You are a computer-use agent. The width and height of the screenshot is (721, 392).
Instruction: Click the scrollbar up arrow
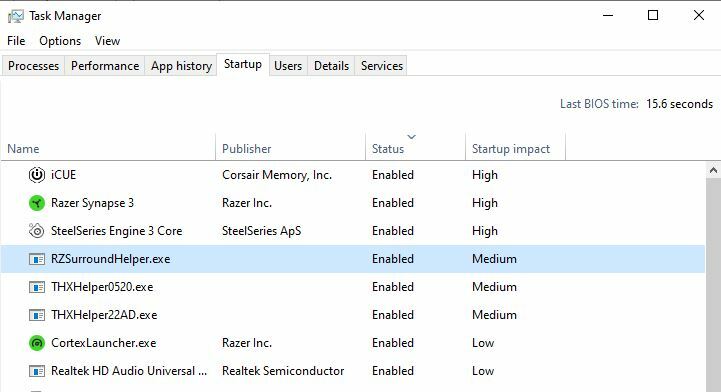[713, 170]
